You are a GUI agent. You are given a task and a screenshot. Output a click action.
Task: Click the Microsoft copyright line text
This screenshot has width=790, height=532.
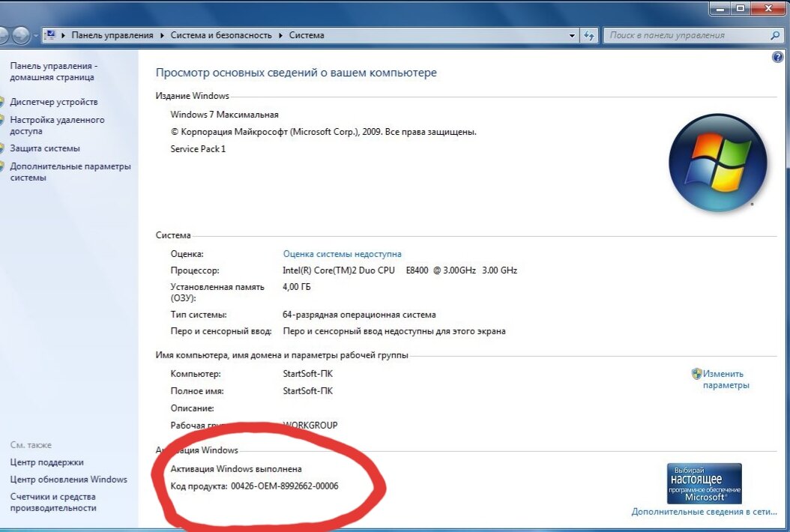[324, 131]
